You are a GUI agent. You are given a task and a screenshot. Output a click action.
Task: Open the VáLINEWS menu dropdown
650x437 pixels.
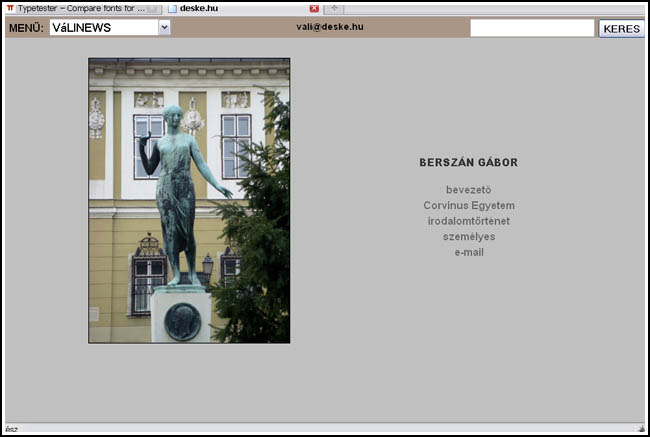click(110, 28)
